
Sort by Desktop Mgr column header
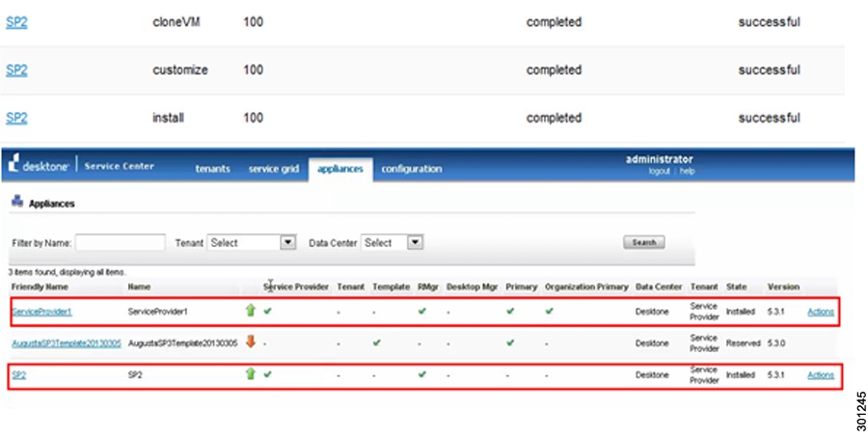click(x=472, y=287)
